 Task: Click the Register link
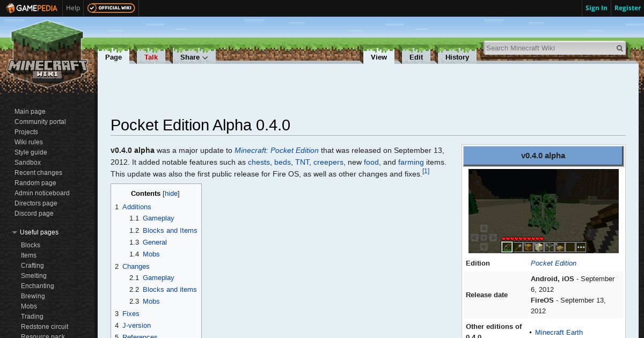point(627,8)
